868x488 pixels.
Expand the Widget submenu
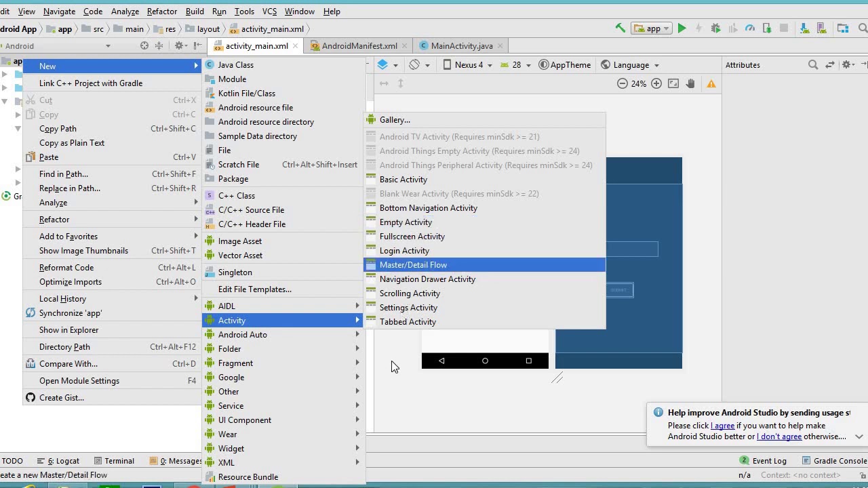point(283,449)
